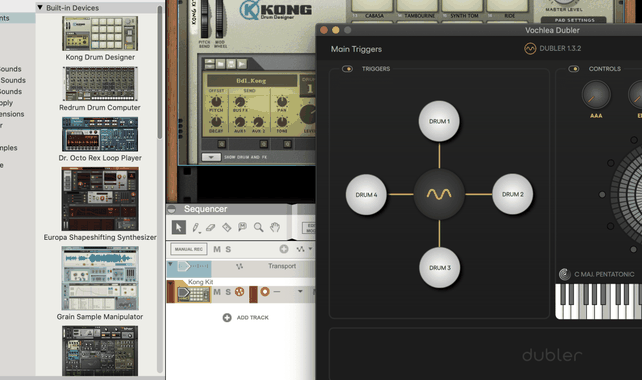Click the key wheel icon beside C MAJ. PENTATONIC
The image size is (642, 380).
(x=565, y=274)
